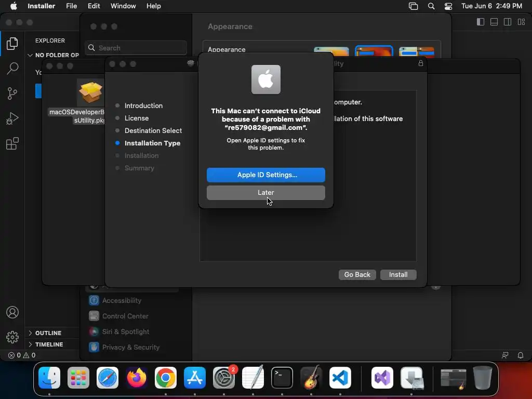Toggle VS Code panel layout icon

coord(494,22)
